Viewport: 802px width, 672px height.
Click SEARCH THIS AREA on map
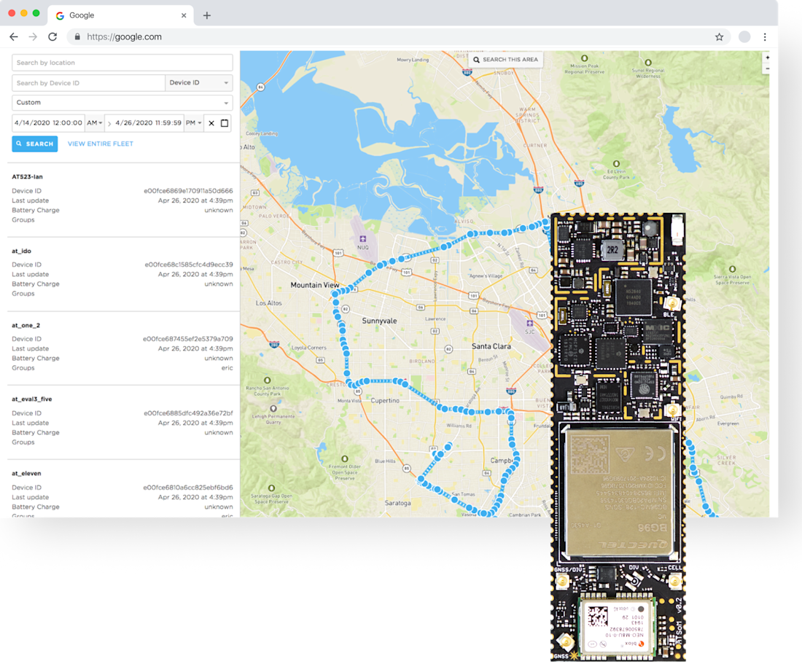[x=505, y=59]
